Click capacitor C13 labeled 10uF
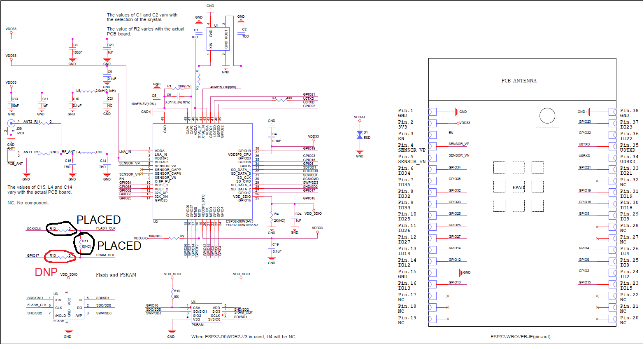The width and height of the screenshot is (644, 349). click(x=11, y=103)
